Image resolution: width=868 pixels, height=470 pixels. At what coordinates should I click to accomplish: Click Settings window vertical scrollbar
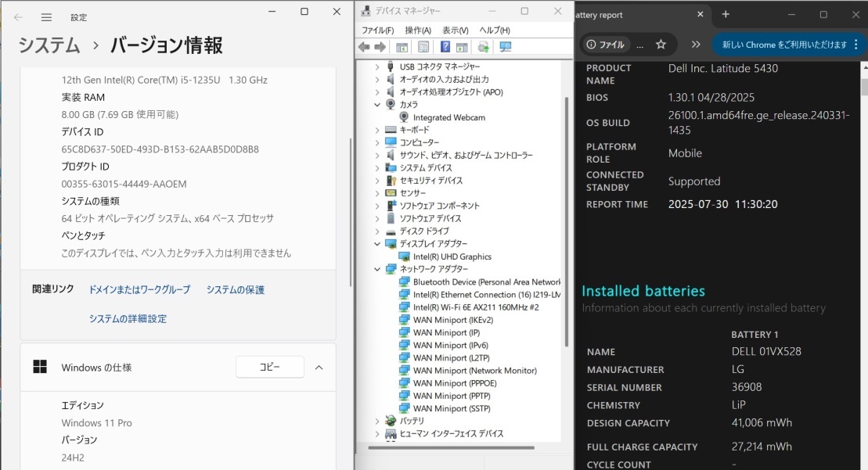pyautogui.click(x=351, y=212)
